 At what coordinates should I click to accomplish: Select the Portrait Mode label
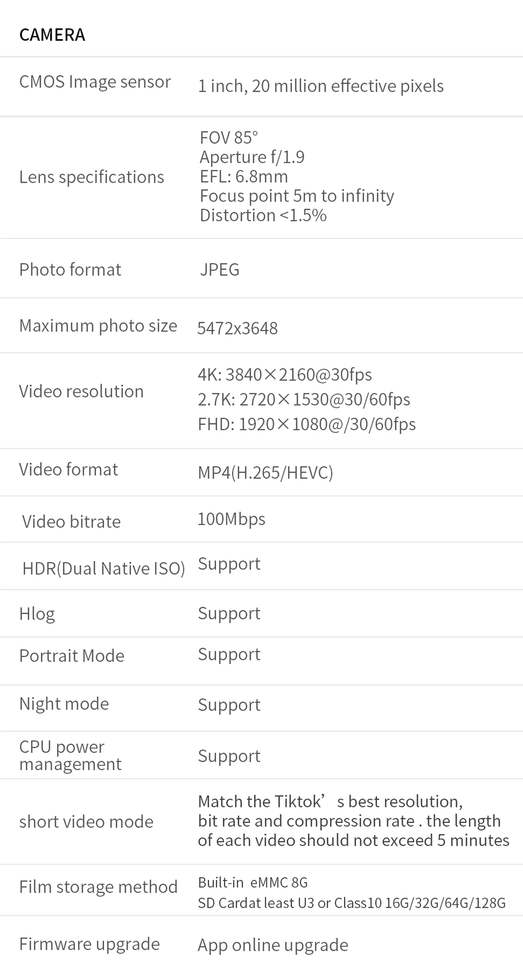pyautogui.click(x=72, y=656)
